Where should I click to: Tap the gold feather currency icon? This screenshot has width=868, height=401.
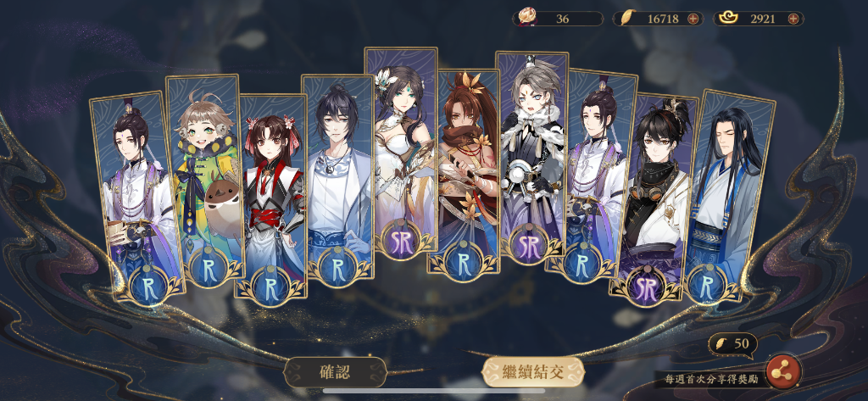point(626,19)
